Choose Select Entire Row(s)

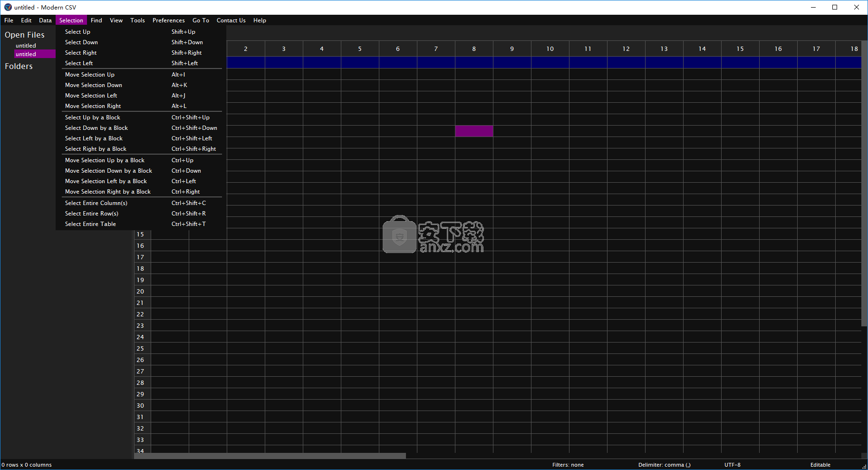point(142,214)
